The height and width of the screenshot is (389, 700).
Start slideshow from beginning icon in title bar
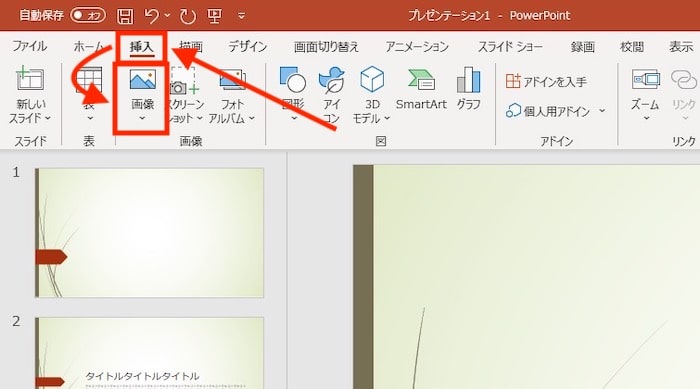coord(215,16)
